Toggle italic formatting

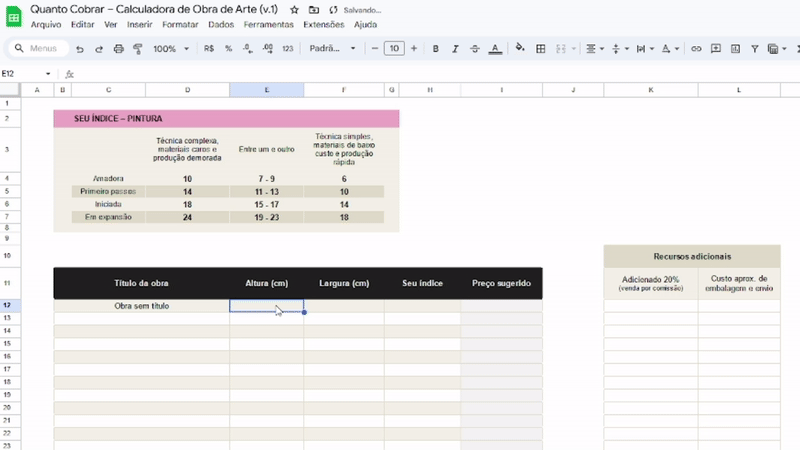click(455, 48)
